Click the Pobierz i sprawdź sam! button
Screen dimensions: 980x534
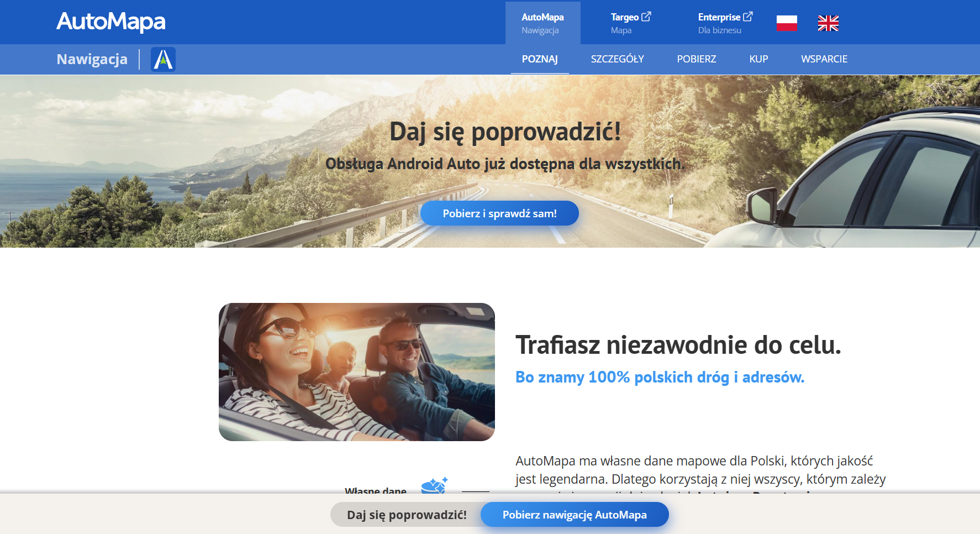coord(499,213)
